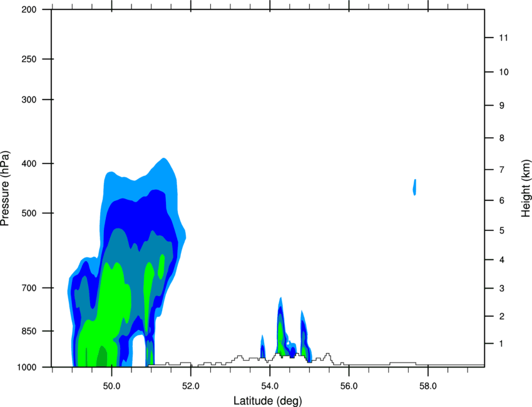Click the 'Height (km)' axis title

click(x=526, y=188)
